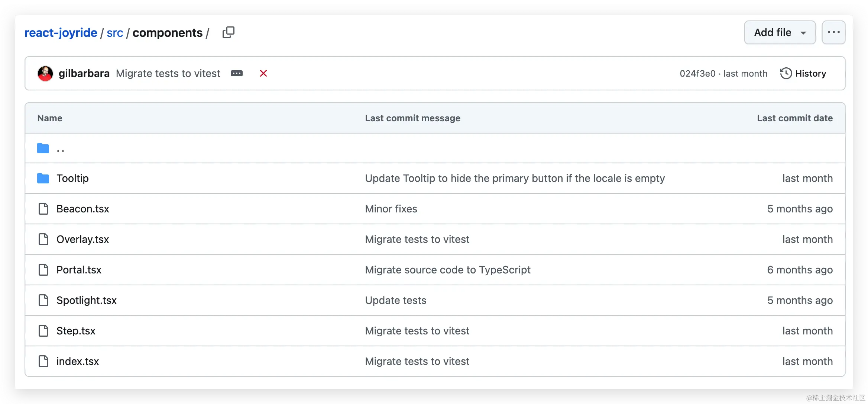Click the 'Last commit date' column header

pyautogui.click(x=795, y=118)
